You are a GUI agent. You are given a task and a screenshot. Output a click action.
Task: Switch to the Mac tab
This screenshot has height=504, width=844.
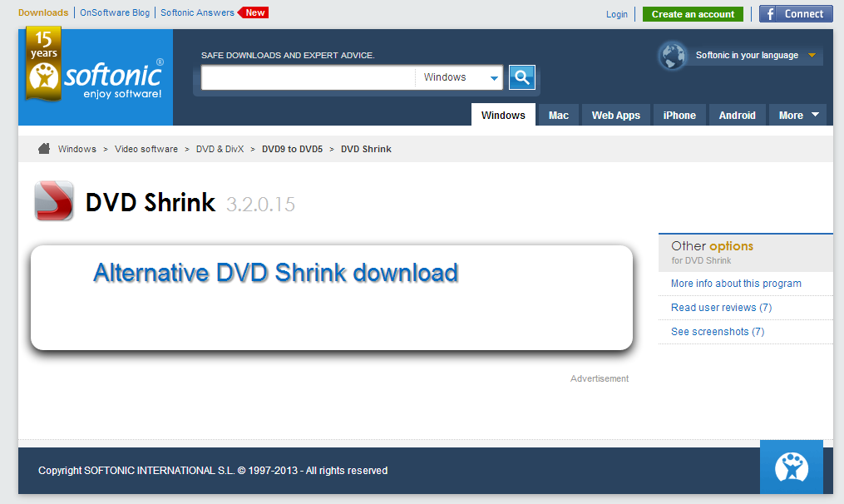(558, 116)
